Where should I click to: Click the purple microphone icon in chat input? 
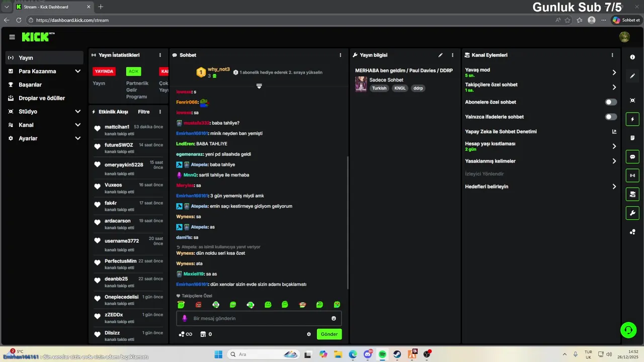point(185,318)
